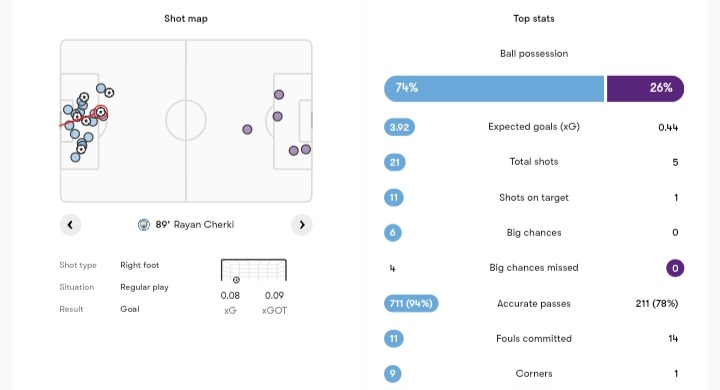This screenshot has width=720, height=390.
Task: Click the 89' Rayan Cherki shot label
Action: 195,225
